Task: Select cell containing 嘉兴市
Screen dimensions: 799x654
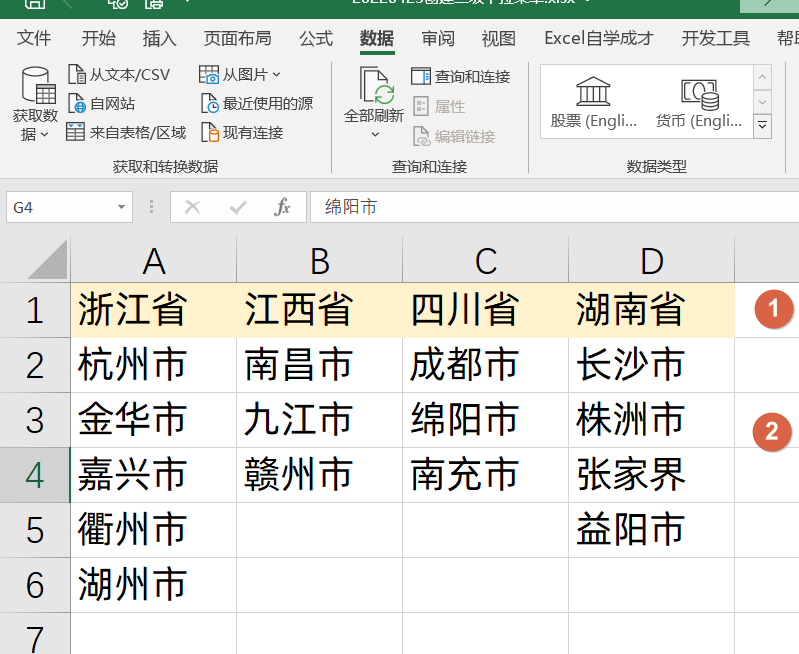Action: click(154, 475)
